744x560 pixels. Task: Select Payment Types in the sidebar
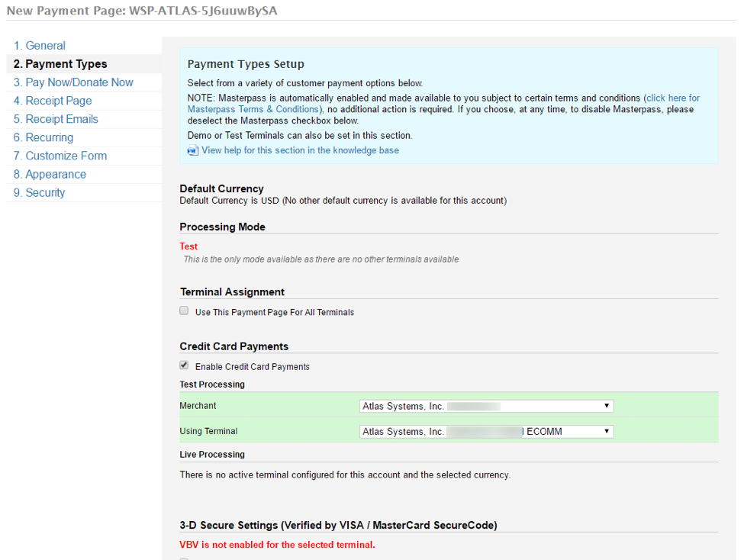click(x=60, y=64)
